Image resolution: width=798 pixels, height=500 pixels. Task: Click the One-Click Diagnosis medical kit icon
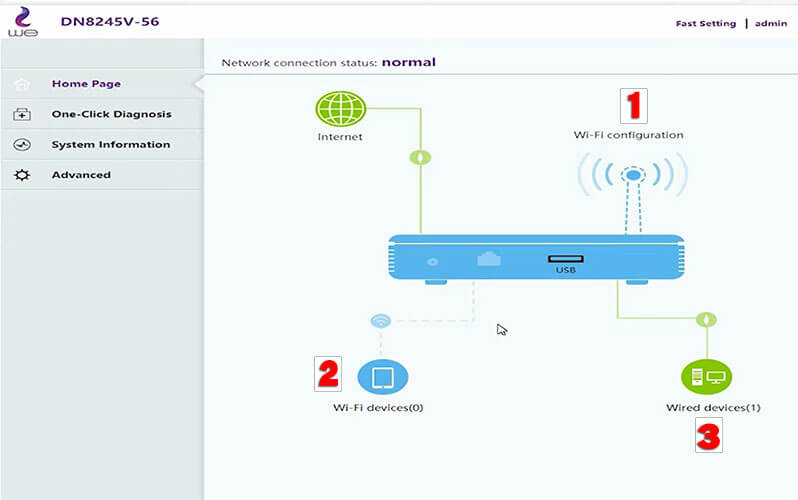click(22, 114)
